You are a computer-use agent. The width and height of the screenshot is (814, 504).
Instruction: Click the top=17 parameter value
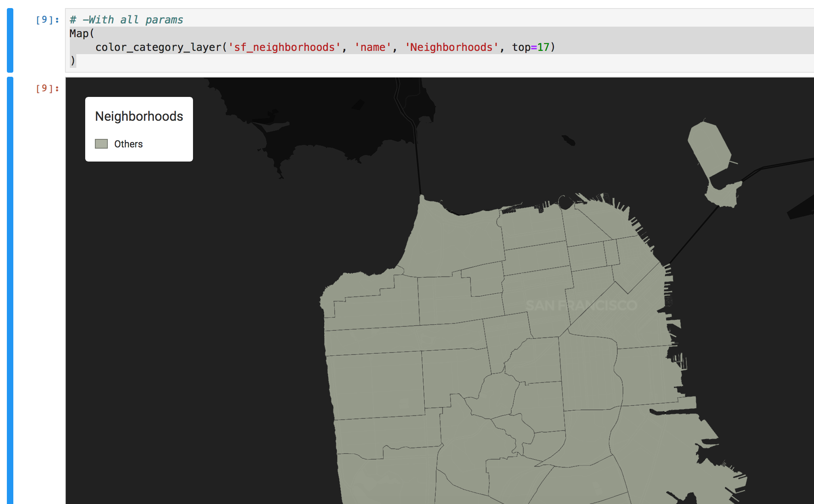(531, 47)
